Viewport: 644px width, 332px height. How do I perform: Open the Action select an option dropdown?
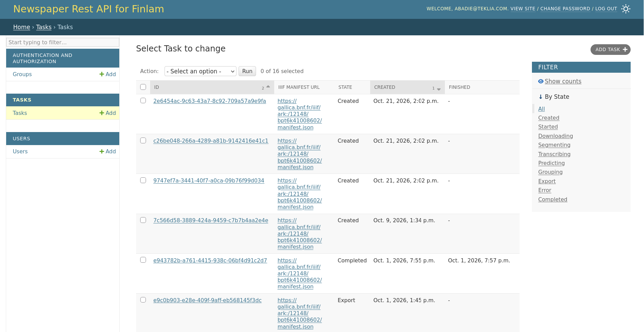tap(201, 71)
